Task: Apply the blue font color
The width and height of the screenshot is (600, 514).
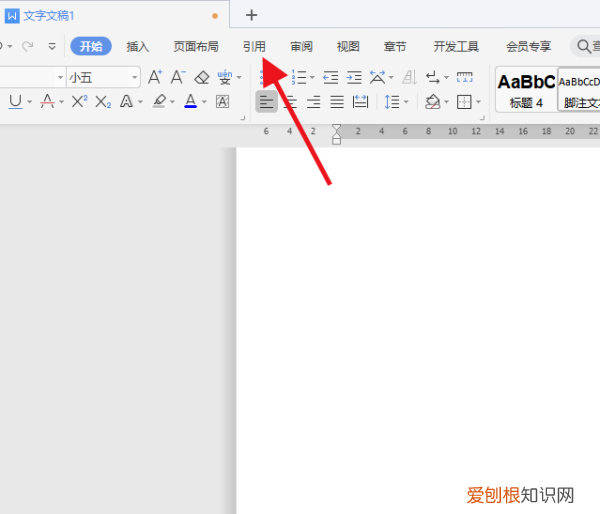Action: click(x=190, y=101)
